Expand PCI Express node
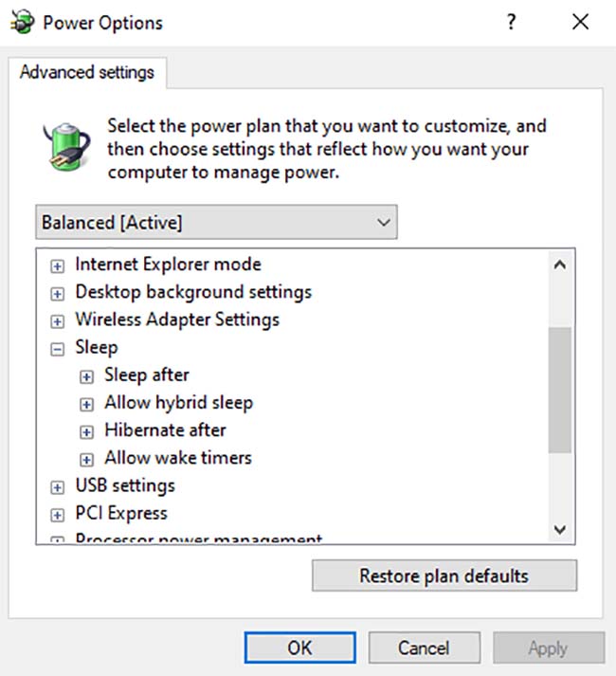Image resolution: width=616 pixels, height=676 pixels. (x=57, y=515)
